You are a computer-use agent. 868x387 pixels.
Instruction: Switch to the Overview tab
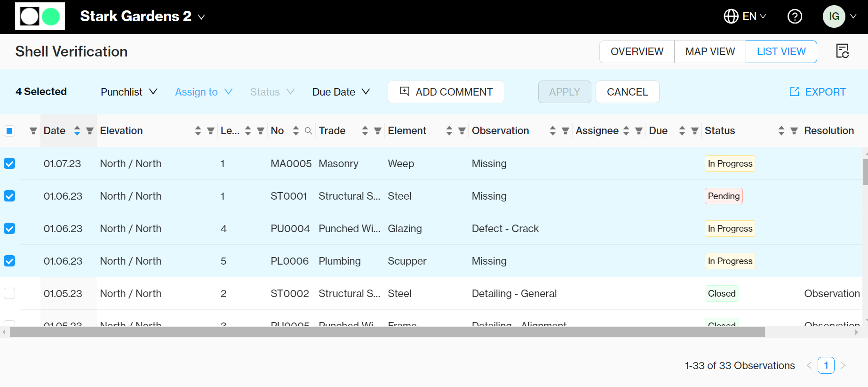pos(637,51)
